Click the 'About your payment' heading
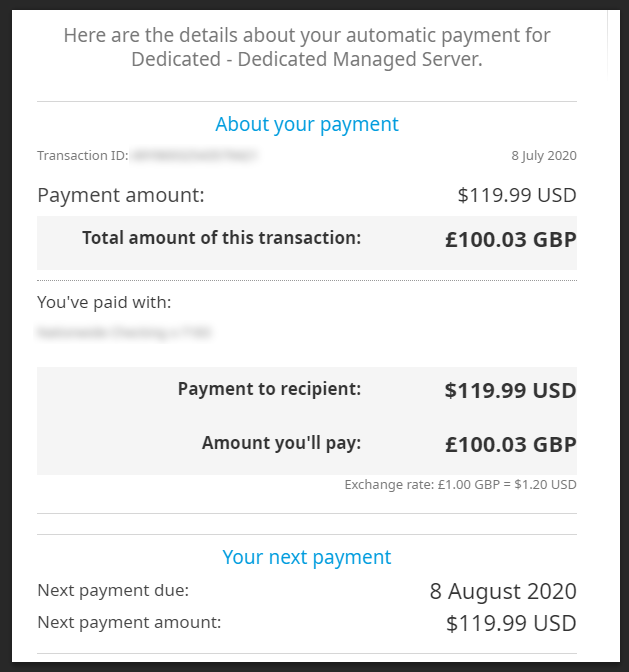This screenshot has width=629, height=672. (307, 125)
